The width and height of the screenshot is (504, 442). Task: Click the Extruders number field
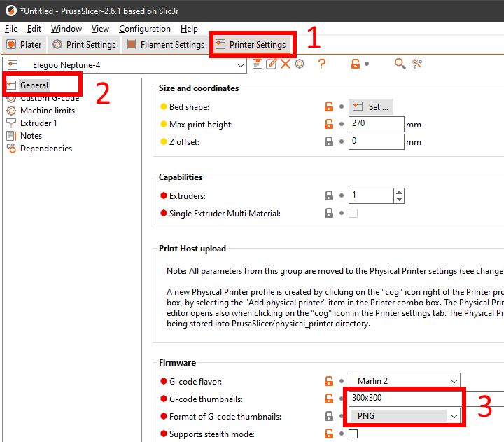click(371, 195)
